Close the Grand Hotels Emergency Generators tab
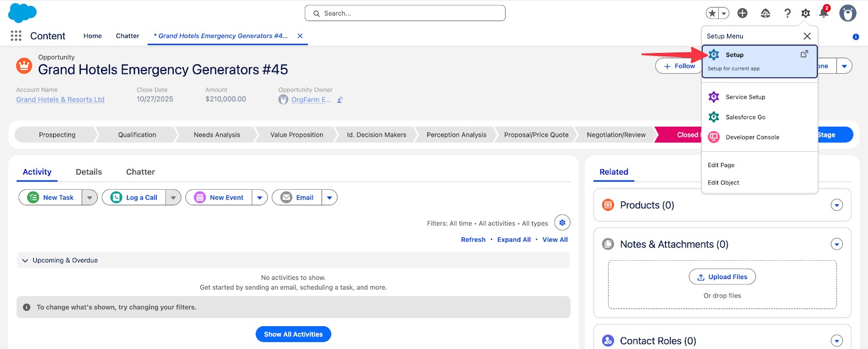The height and width of the screenshot is (349, 868). coord(300,36)
